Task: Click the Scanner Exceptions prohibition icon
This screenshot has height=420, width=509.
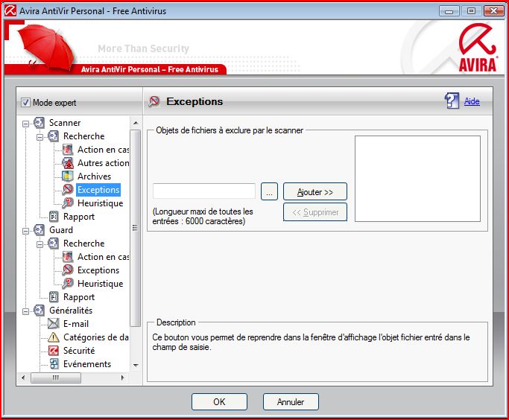Action: (68, 189)
